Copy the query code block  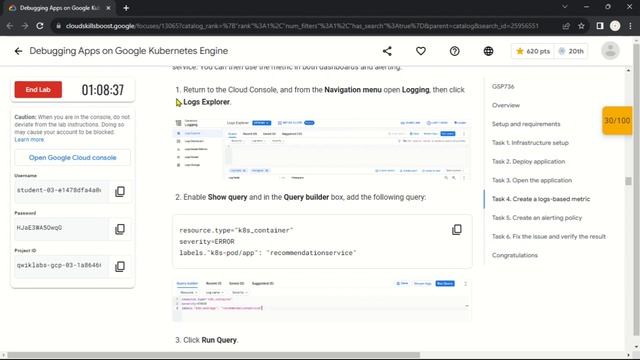click(457, 229)
